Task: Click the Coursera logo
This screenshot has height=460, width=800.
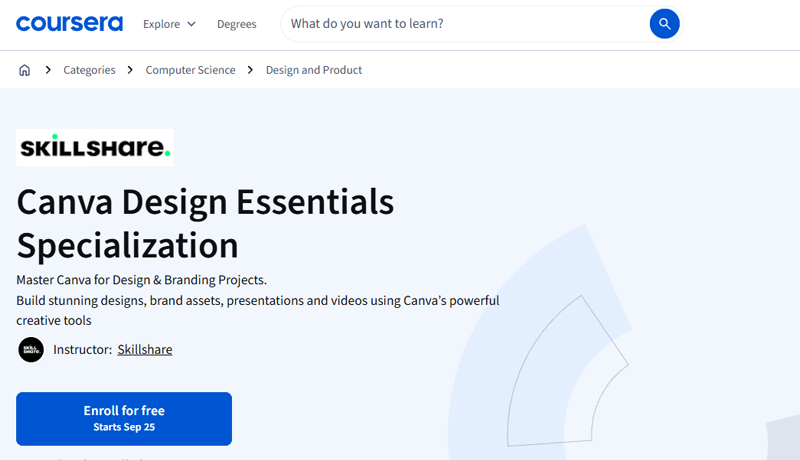Action: 69,23
